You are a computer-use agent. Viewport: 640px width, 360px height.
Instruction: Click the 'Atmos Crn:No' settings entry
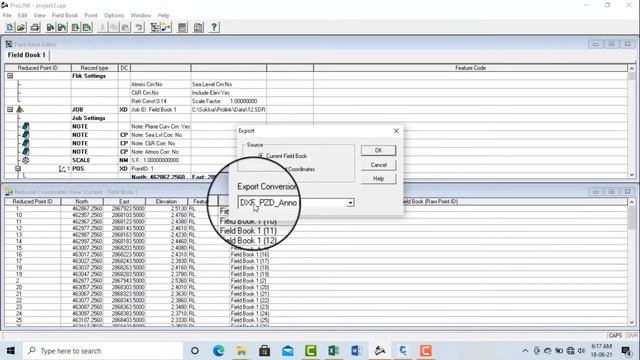pyautogui.click(x=147, y=84)
